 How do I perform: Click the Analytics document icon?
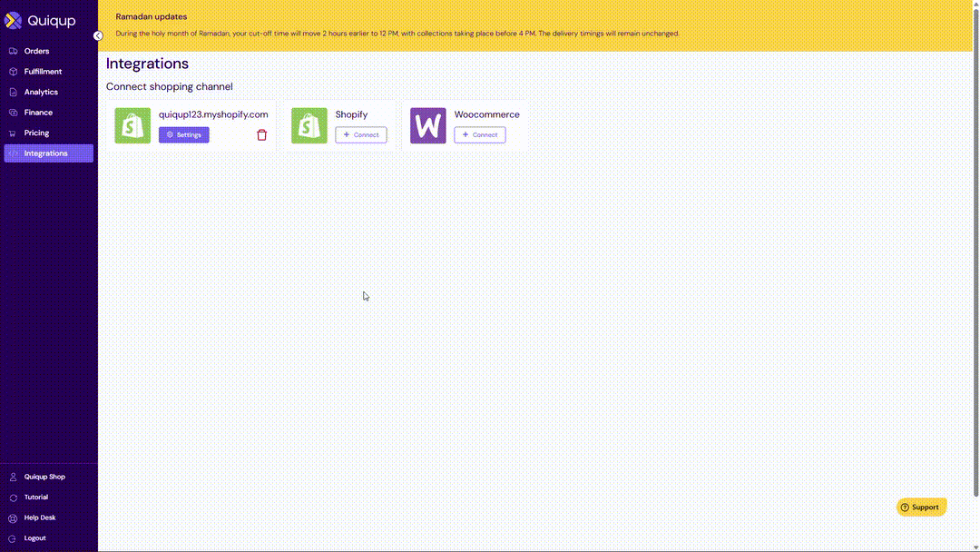(x=13, y=92)
